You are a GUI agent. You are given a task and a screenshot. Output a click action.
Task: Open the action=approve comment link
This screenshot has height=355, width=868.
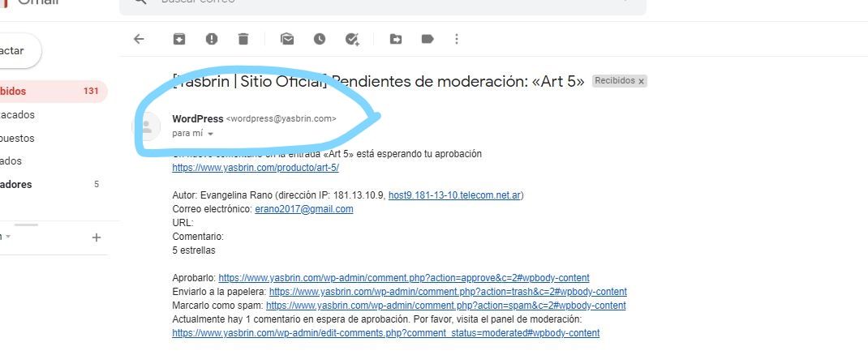404,277
